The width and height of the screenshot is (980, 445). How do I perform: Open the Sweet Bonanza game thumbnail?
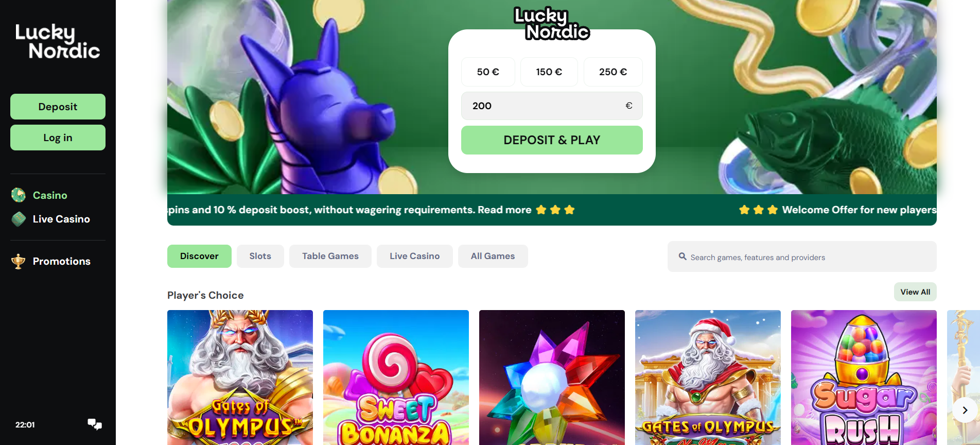click(x=396, y=378)
